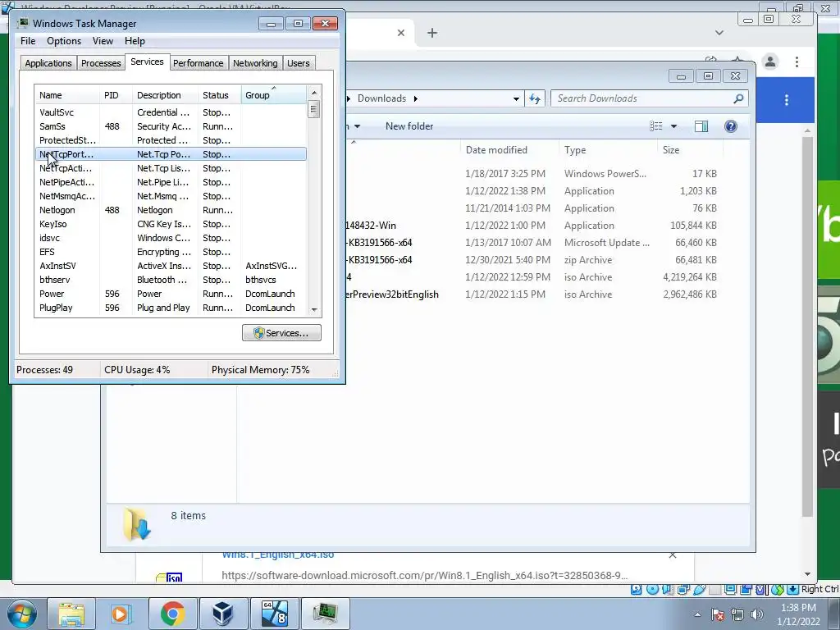The width and height of the screenshot is (840, 630).
Task: Launch Windows Media Player from taskbar
Action: click(x=121, y=614)
